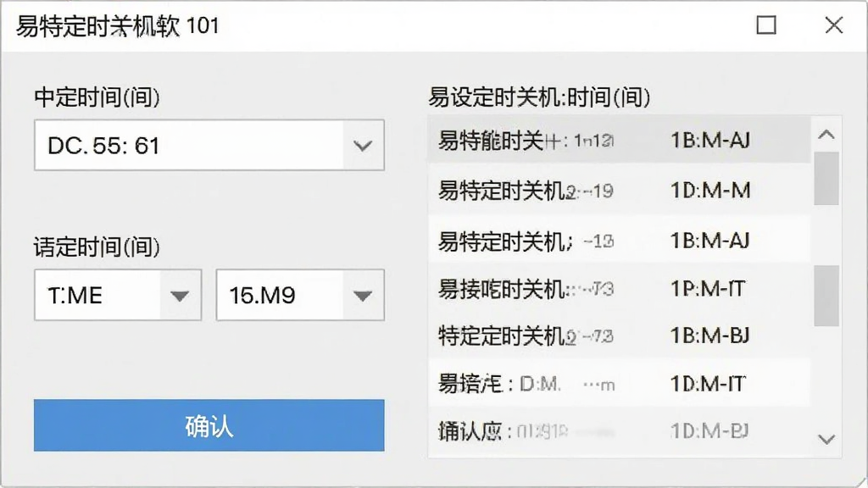Select the list row marked 1D:M-IT
868x488 pixels.
point(619,383)
